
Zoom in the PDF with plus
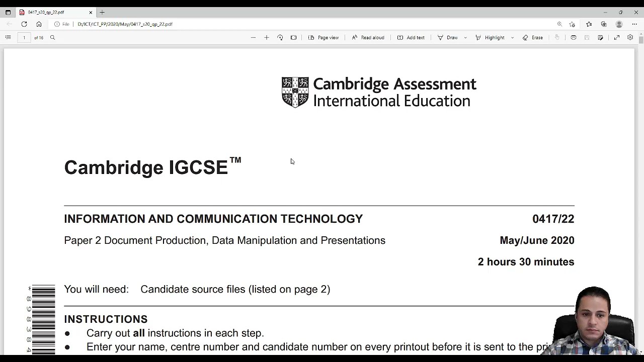tap(267, 38)
